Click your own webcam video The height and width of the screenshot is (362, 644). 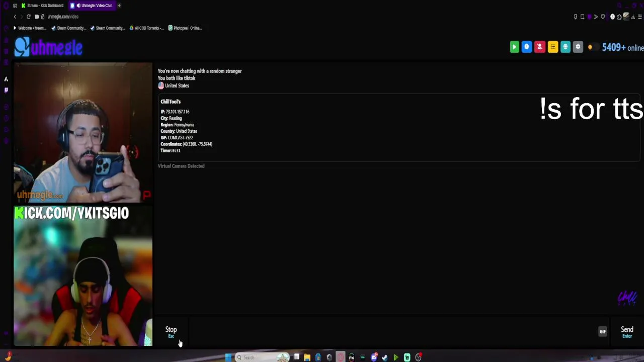tap(83, 276)
